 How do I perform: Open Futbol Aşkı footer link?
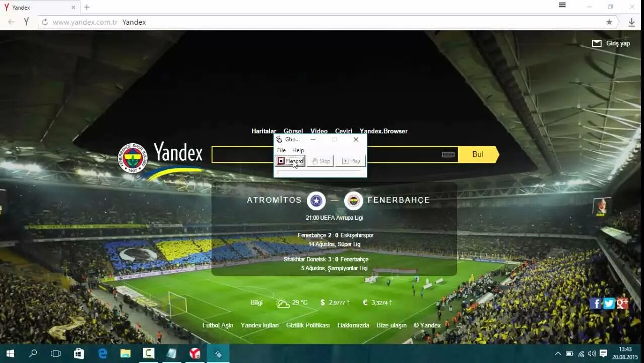218,325
